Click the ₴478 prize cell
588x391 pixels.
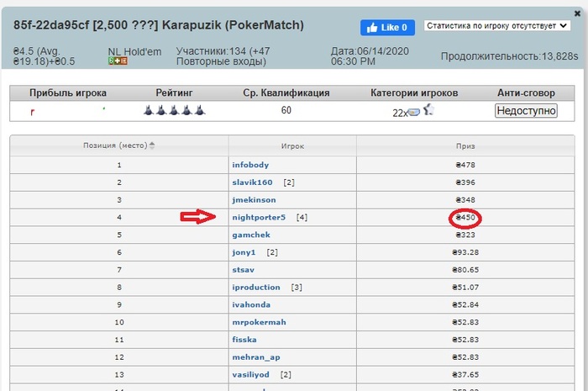click(465, 165)
